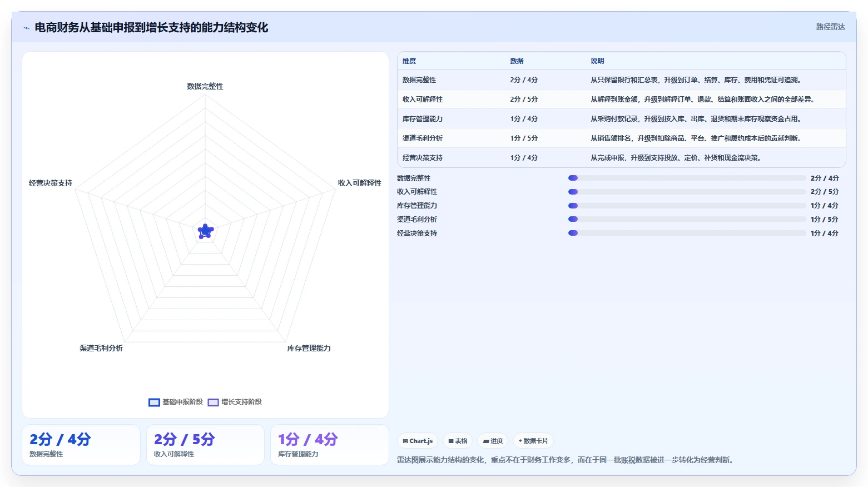
Task: Click the 基础申报阶段 legend color box
Action: [x=154, y=402]
